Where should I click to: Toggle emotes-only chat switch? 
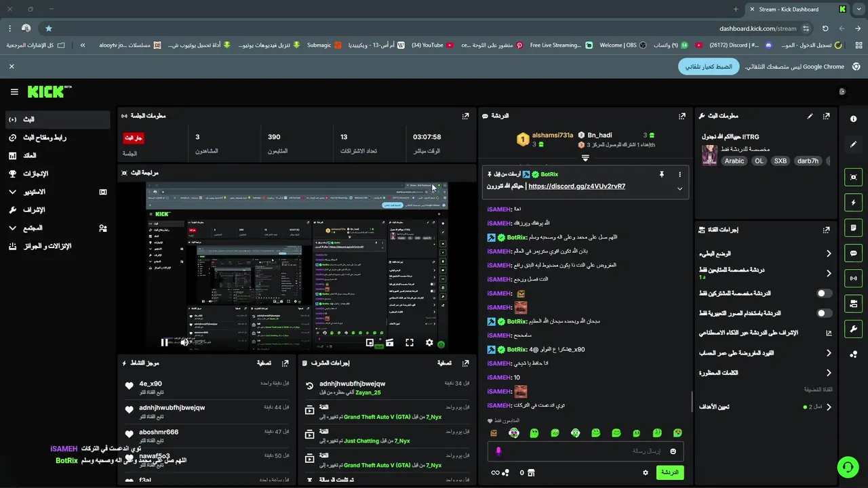(824, 313)
